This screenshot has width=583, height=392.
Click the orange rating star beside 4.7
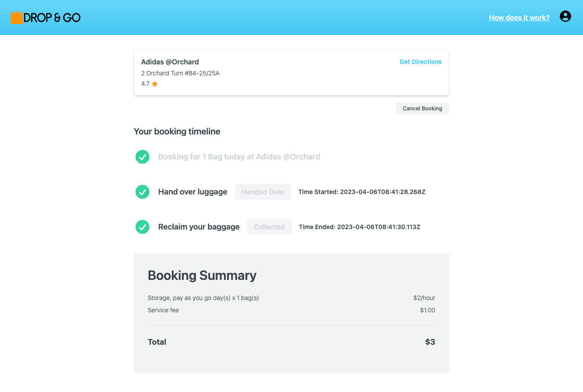point(155,84)
